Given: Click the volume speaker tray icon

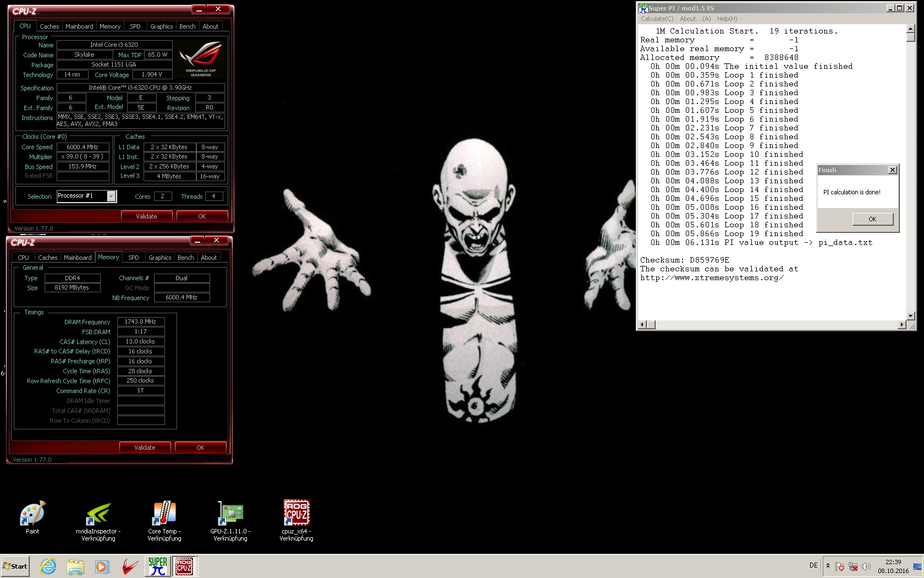Looking at the screenshot, I should click(866, 566).
